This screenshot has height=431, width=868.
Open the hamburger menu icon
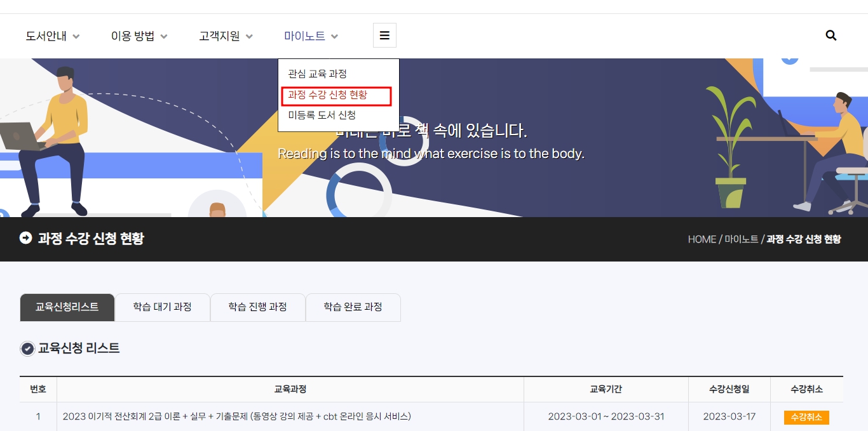coord(384,36)
